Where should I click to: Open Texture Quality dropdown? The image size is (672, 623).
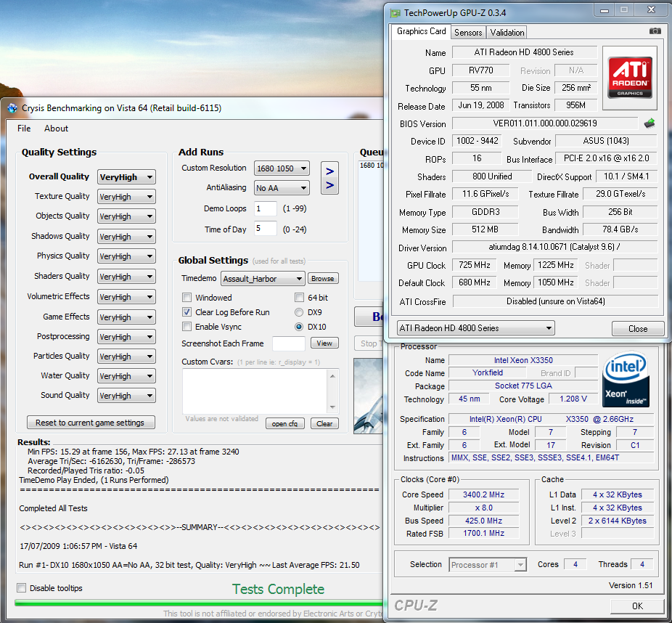pos(126,197)
